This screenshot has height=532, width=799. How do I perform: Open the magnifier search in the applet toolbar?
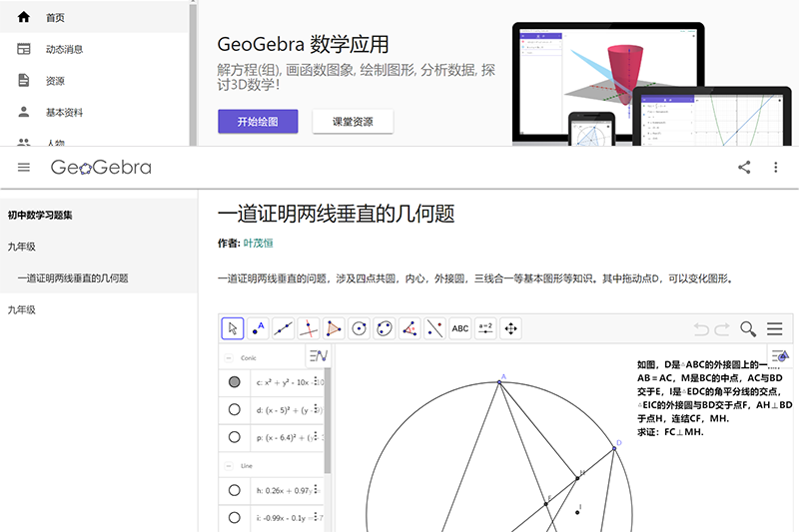pyautogui.click(x=747, y=328)
